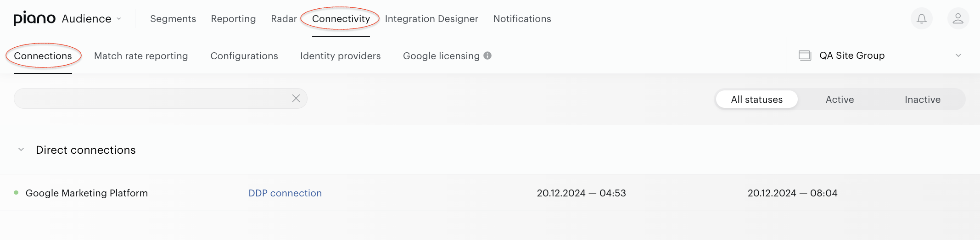
Task: Filter connections by Active status
Action: click(840, 99)
